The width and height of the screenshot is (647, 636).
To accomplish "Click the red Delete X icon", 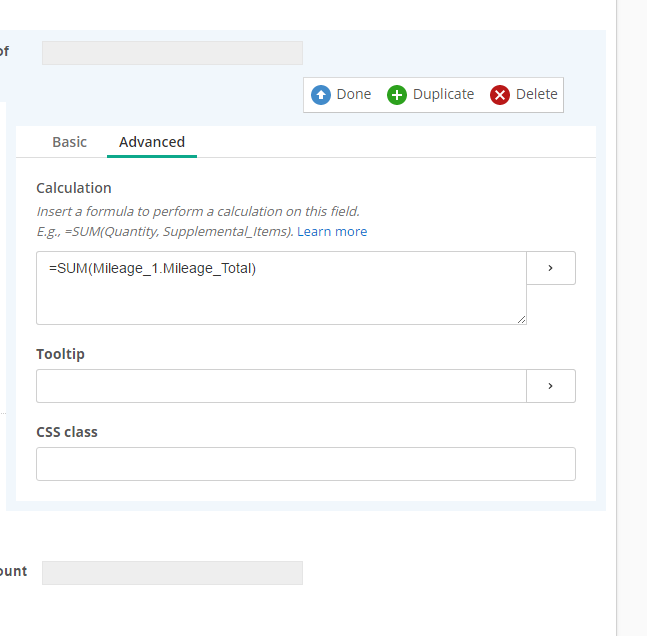I will (500, 95).
